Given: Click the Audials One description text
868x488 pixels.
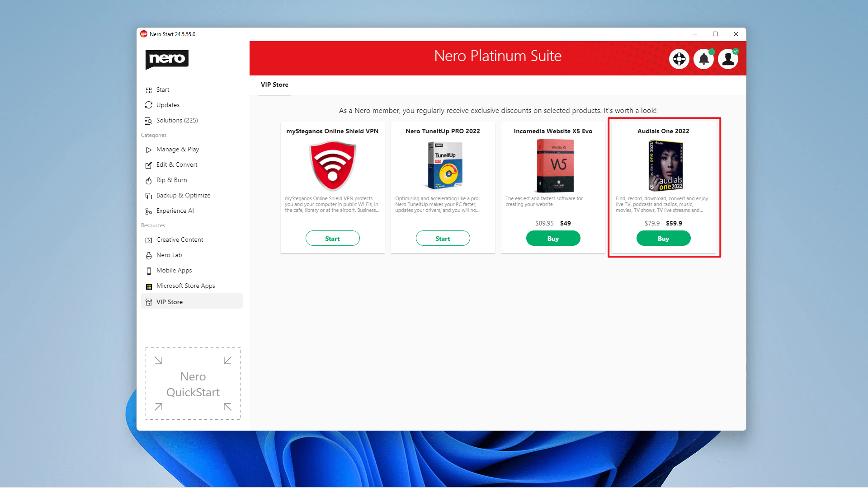Looking at the screenshot, I should [x=662, y=205].
